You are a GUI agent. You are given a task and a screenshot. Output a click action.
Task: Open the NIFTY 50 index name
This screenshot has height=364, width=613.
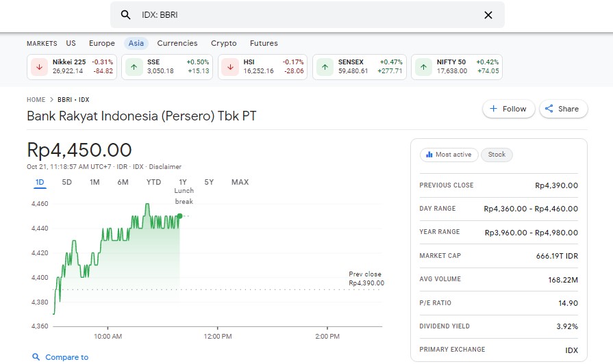pos(451,62)
